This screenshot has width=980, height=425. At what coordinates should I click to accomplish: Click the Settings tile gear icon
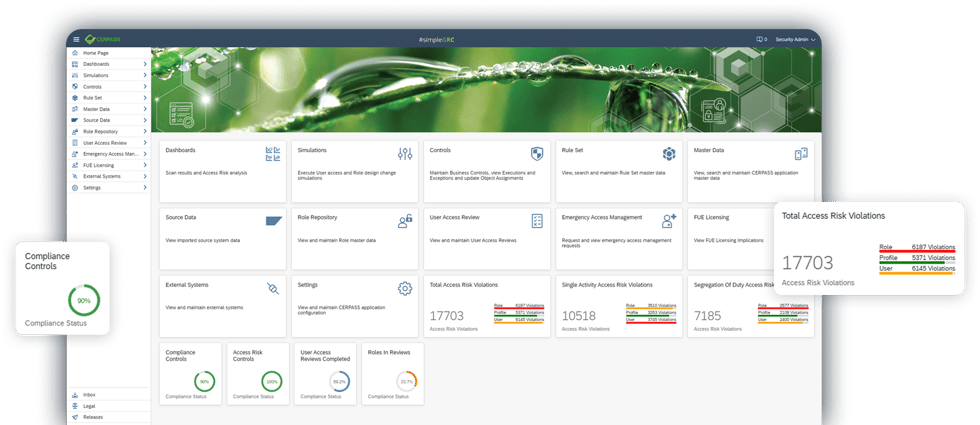point(405,288)
